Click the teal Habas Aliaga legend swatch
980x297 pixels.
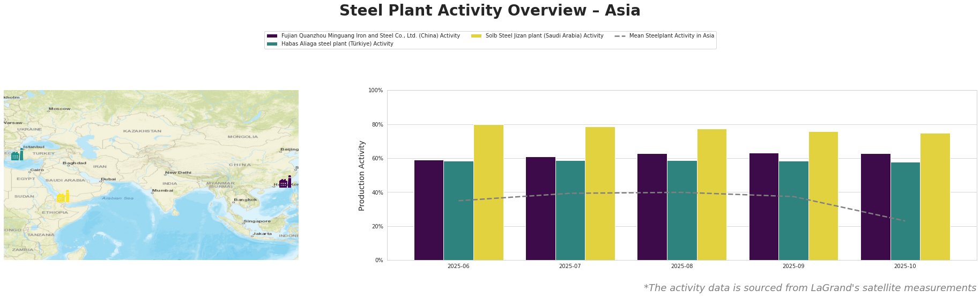(272, 44)
